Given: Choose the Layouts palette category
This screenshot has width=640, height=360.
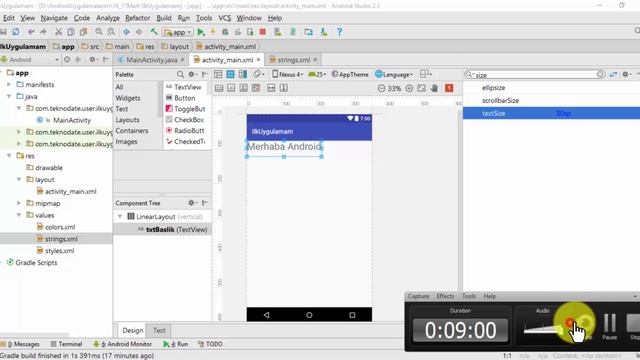Looking at the screenshot, I should (x=127, y=120).
